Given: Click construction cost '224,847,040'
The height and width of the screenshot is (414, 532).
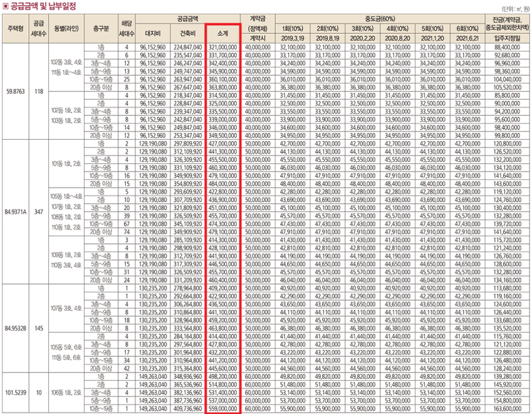Looking at the screenshot, I should tap(188, 48).
